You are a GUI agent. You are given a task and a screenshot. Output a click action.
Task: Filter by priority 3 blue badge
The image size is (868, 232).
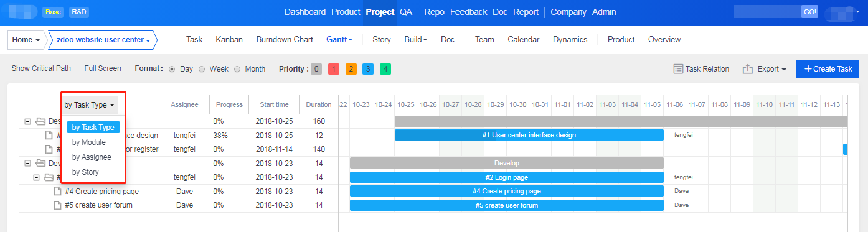pyautogui.click(x=369, y=69)
